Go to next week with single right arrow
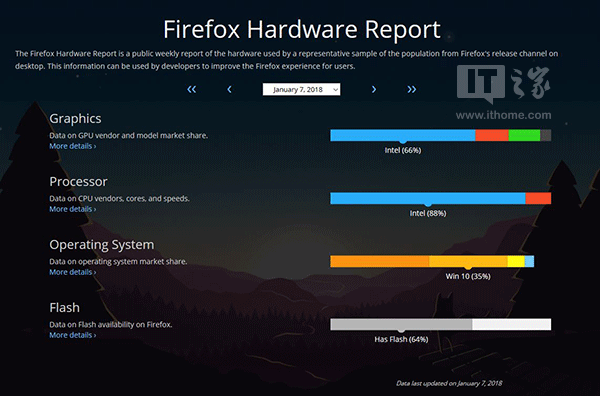Image resolution: width=600 pixels, height=396 pixels. point(374,90)
